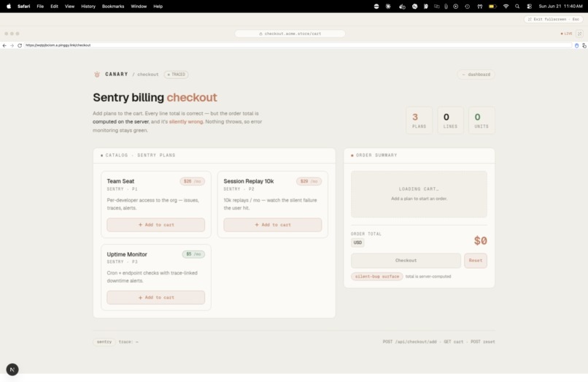This screenshot has height=382, width=588.
Task: Open Control Center in the menu bar
Action: [x=529, y=7]
